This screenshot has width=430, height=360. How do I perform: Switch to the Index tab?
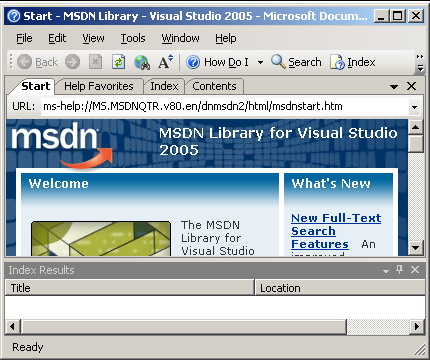[x=164, y=86]
